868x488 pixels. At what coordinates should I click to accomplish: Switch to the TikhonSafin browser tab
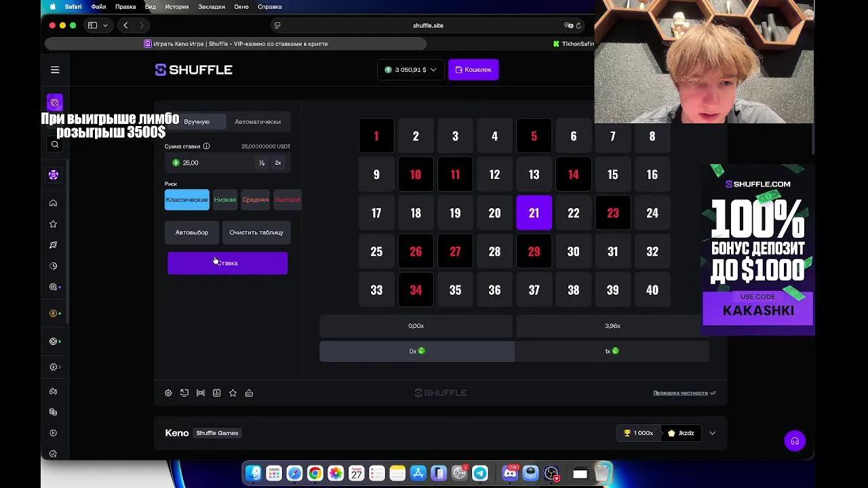tap(573, 44)
